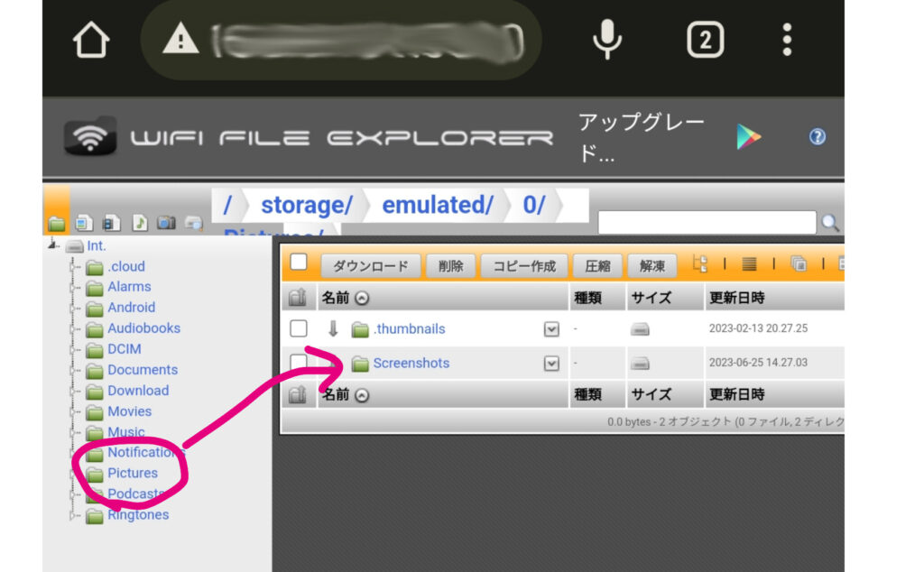The width and height of the screenshot is (924, 572).
Task: Click the 0/ breadcrumb segment
Action: coord(534,205)
